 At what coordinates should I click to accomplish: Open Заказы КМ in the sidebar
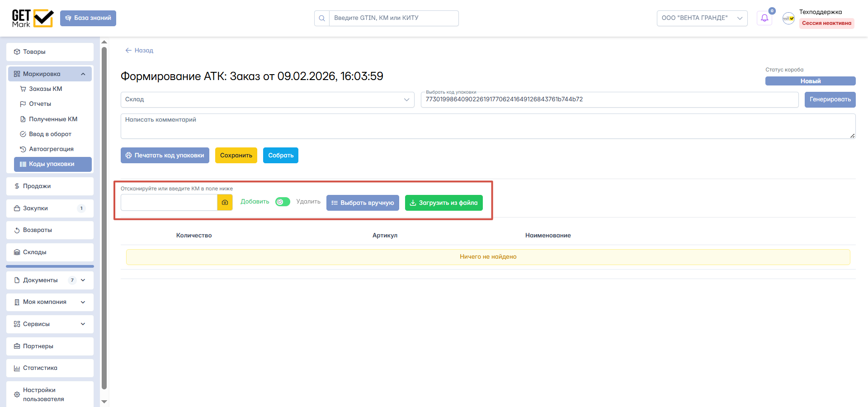coord(53,89)
